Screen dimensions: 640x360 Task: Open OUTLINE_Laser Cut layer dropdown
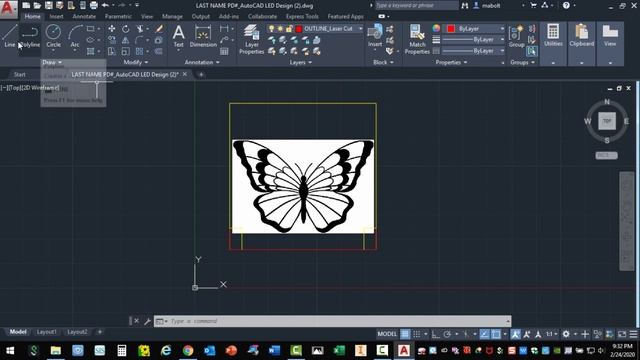click(360, 29)
